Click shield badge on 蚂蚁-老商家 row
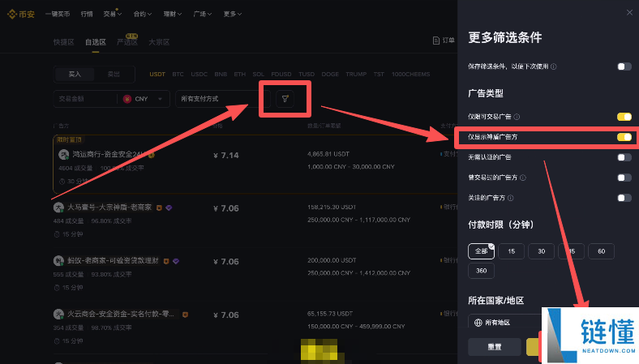 point(166,261)
